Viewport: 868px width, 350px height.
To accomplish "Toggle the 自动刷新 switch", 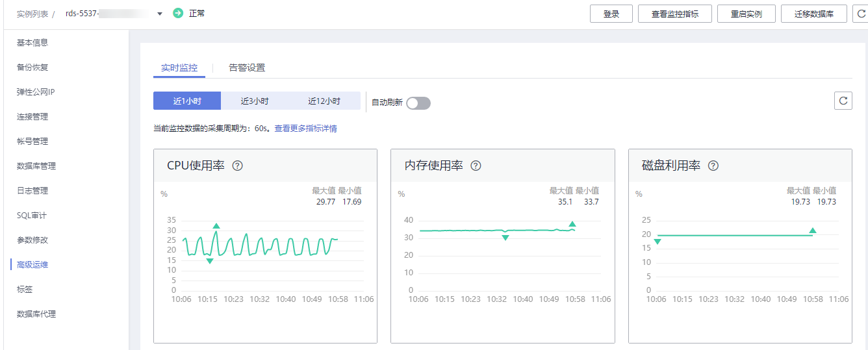I will [418, 103].
